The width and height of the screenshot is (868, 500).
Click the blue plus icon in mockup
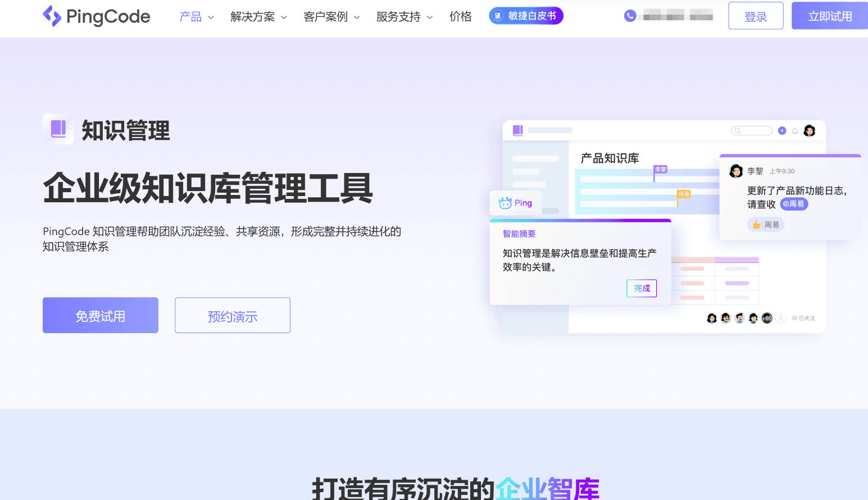click(x=782, y=130)
